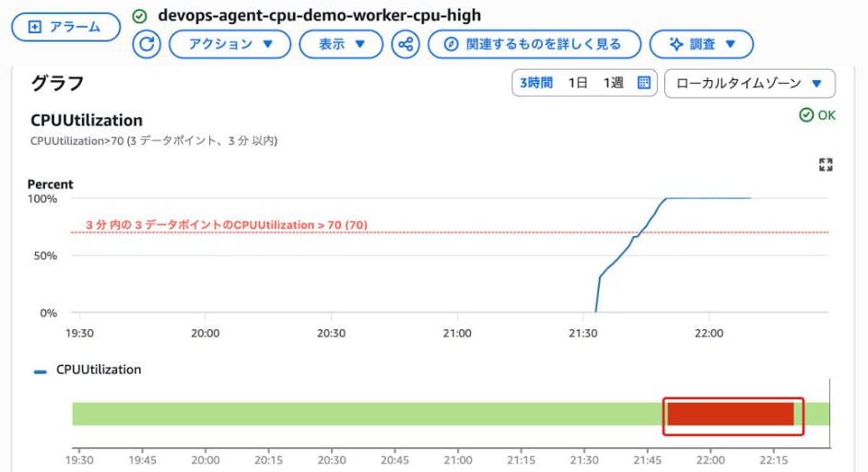Click the refresh alarm icon button
Image resolution: width=868 pixels, height=472 pixels.
pyautogui.click(x=147, y=44)
